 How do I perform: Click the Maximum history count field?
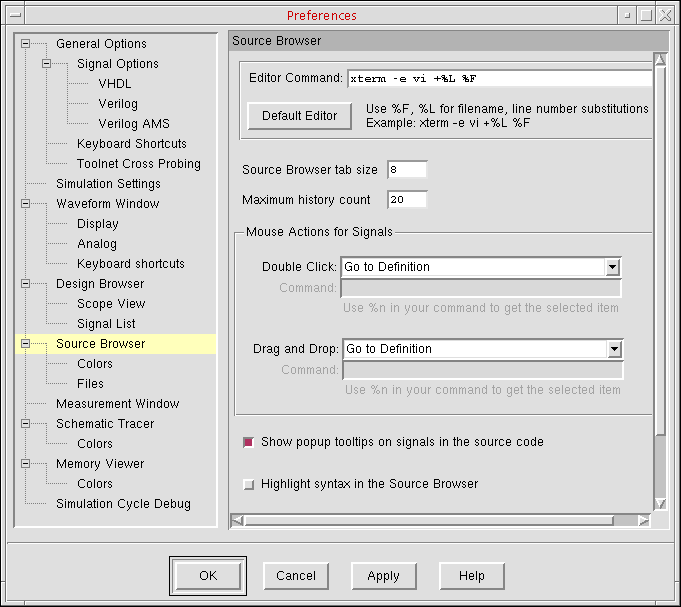[407, 200]
